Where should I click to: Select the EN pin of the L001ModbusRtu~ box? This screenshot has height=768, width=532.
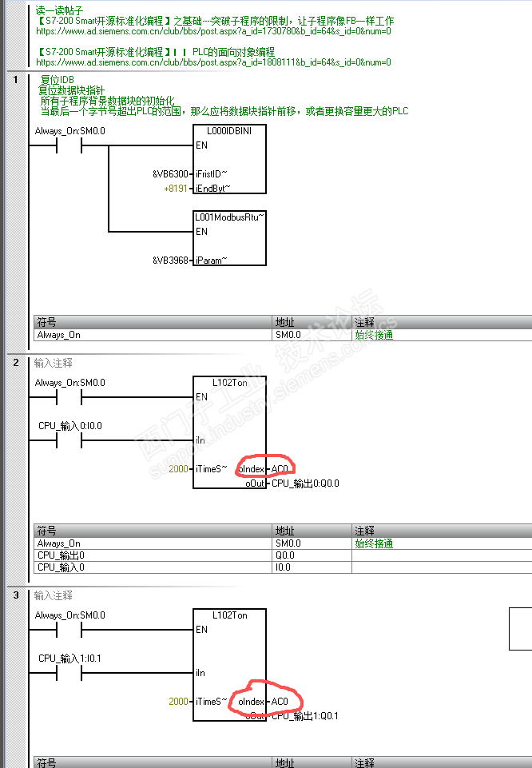coord(201,232)
